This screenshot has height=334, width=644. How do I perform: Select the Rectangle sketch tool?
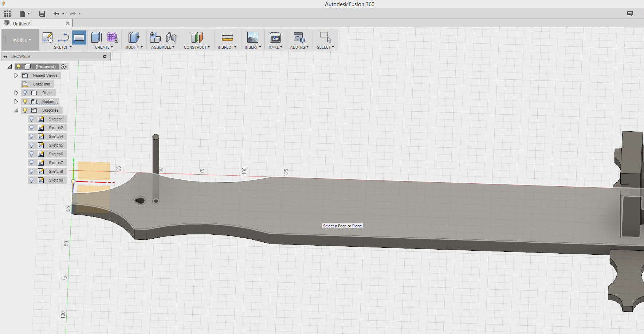[79, 37]
